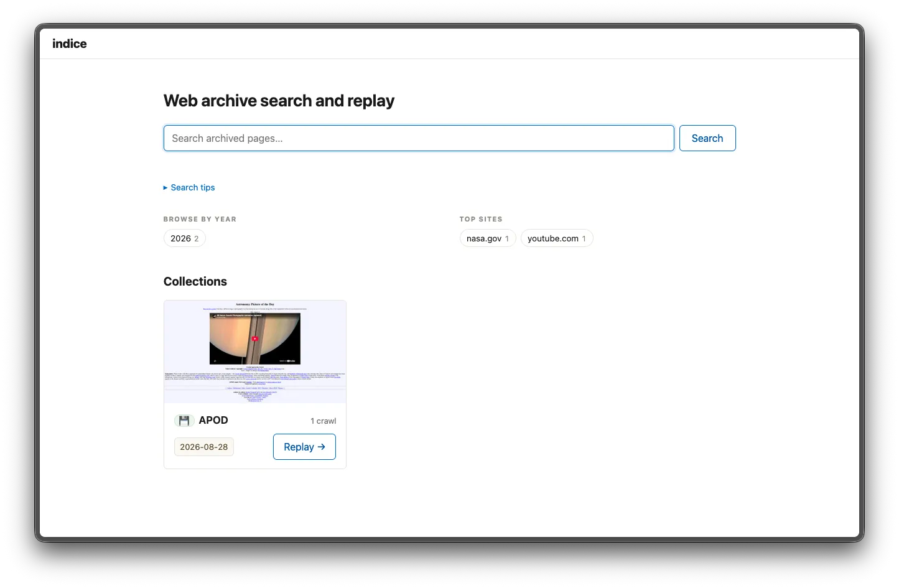The width and height of the screenshot is (899, 588).
Task: Open the APOD collection thumbnail preview
Action: coord(255,352)
